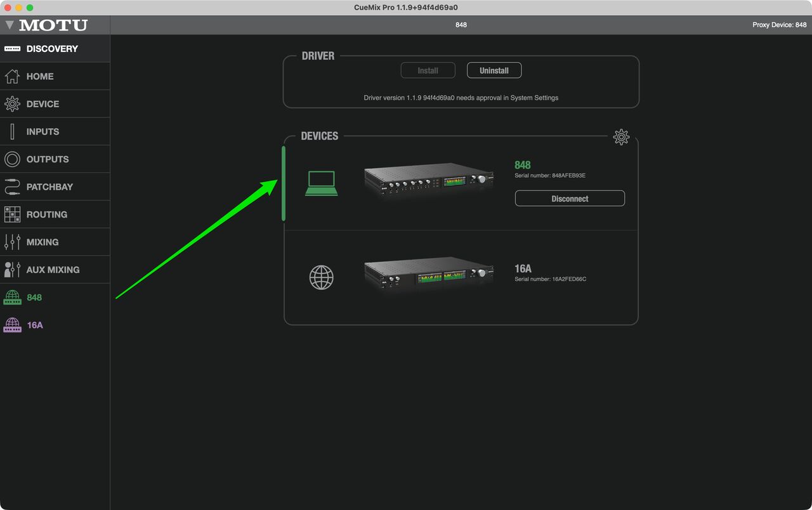Click the Aux Mixing icon
Image resolution: width=812 pixels, height=510 pixels.
coord(12,270)
